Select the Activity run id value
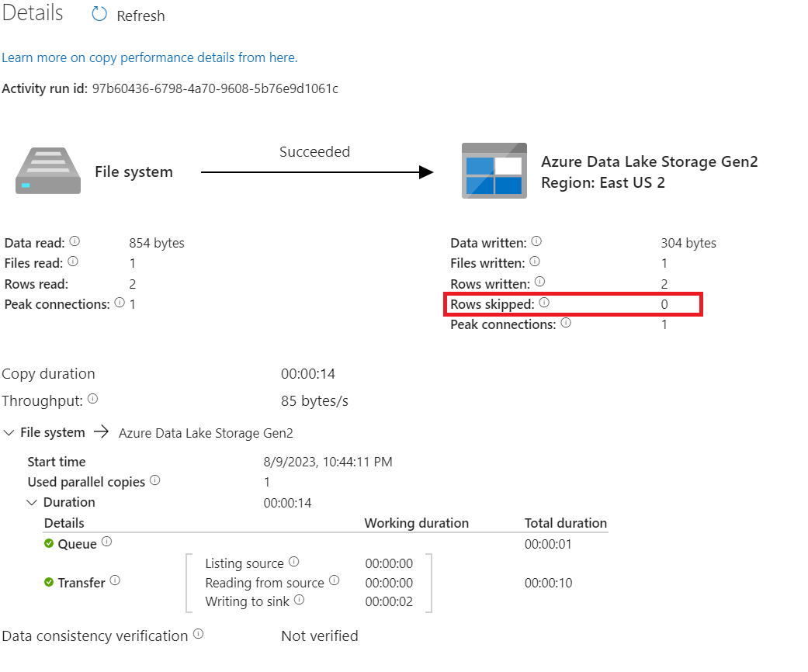 (215, 88)
